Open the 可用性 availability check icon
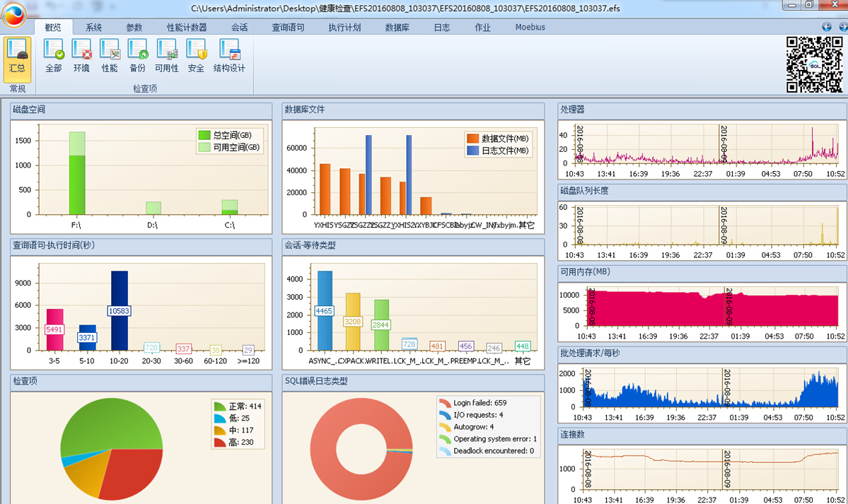The width and height of the screenshot is (848, 504). click(167, 57)
